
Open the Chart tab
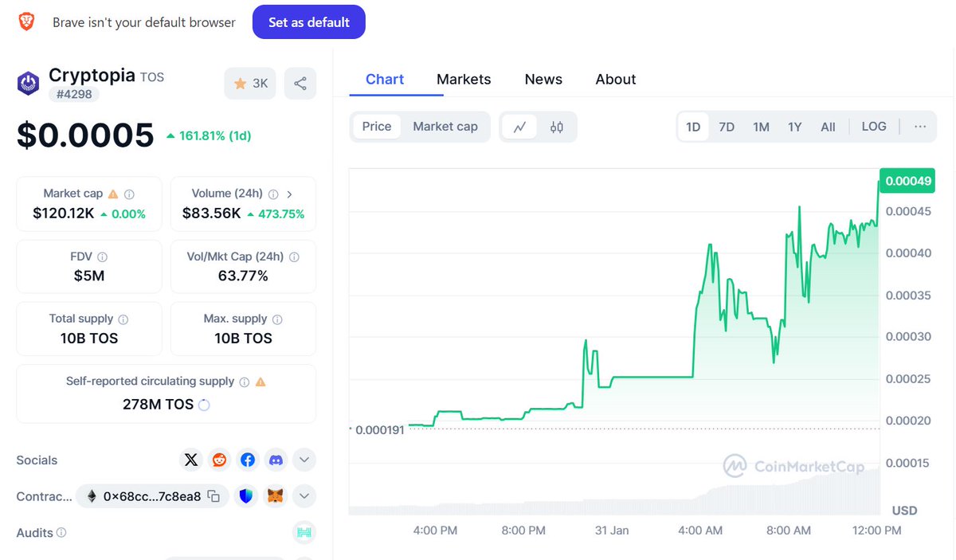coord(385,80)
